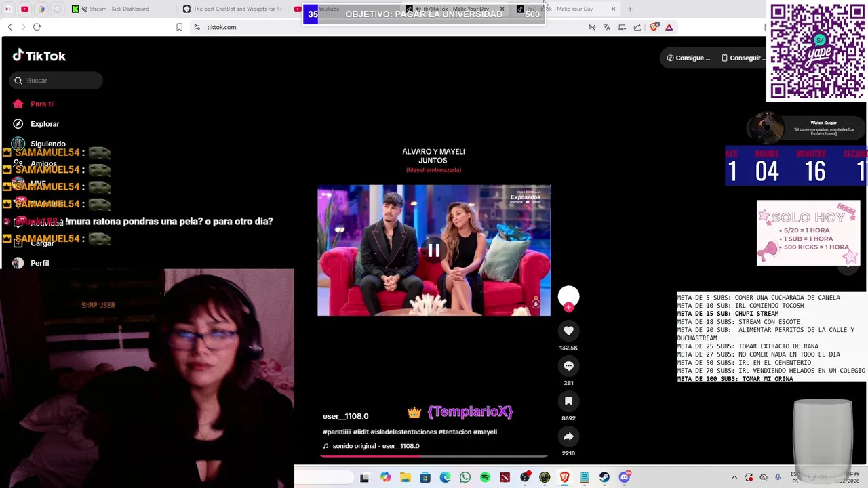Screen dimensions: 868x488
Task: Follow the creator via the red plus badge
Action: (568, 308)
